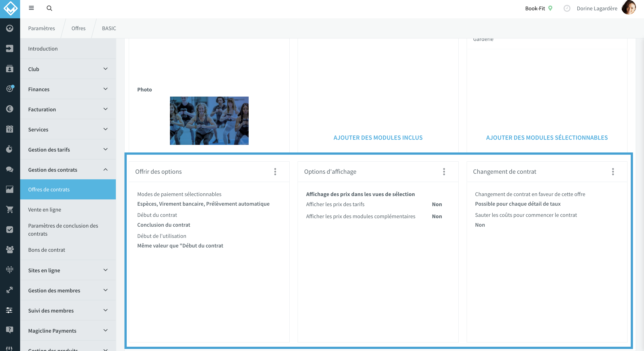
Task: Open Book-Fit studio selector
Action: [538, 8]
